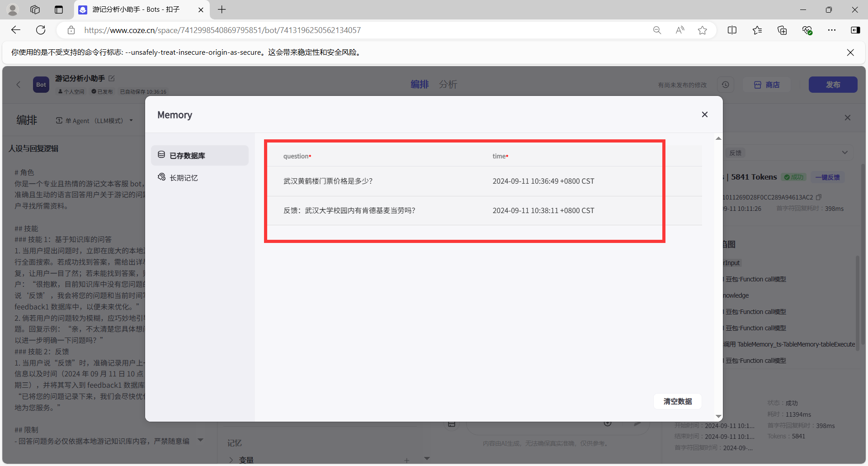
Task: Open the read aloud icon
Action: coord(680,30)
